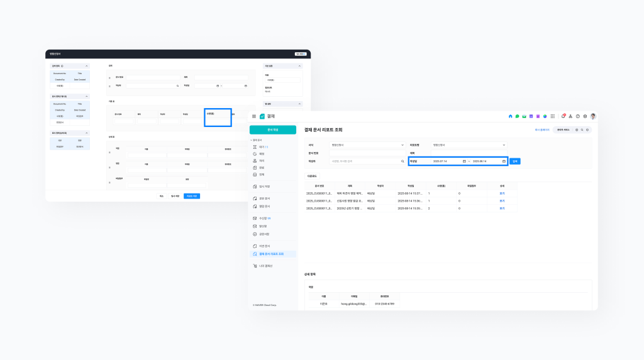Click the green mail icon in header

(x=524, y=116)
